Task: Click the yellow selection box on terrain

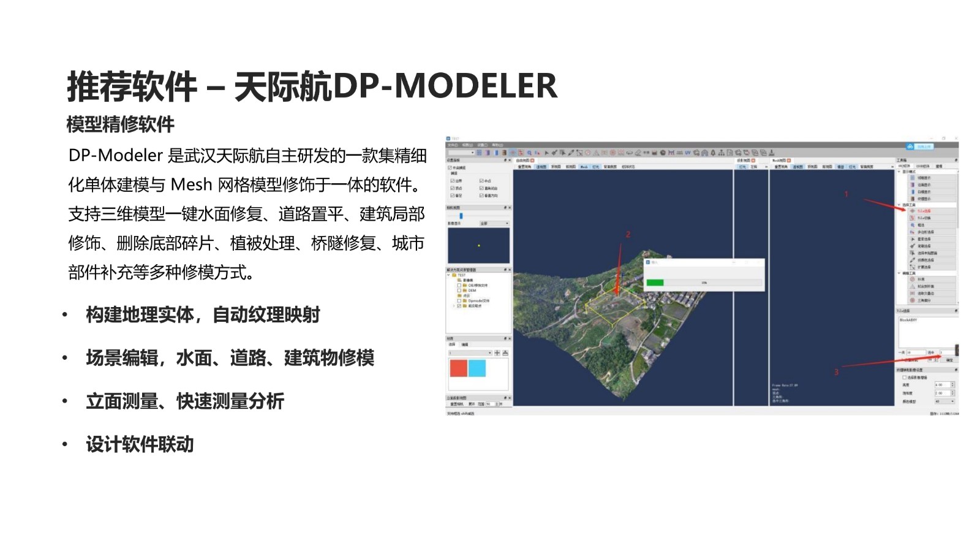Action: click(x=612, y=304)
